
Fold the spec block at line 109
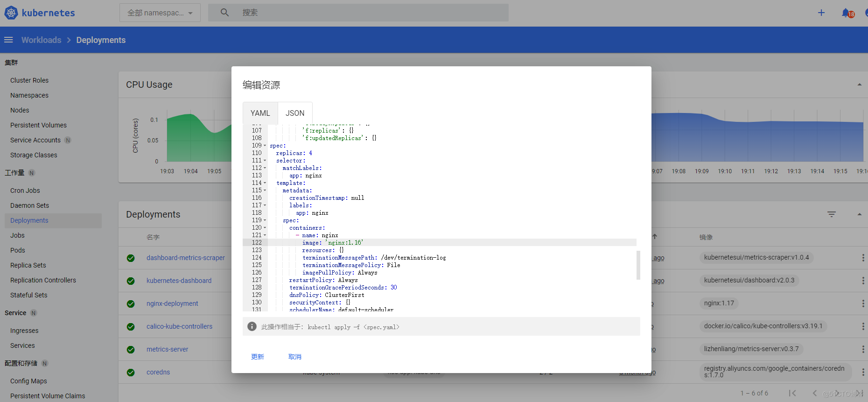click(x=265, y=146)
